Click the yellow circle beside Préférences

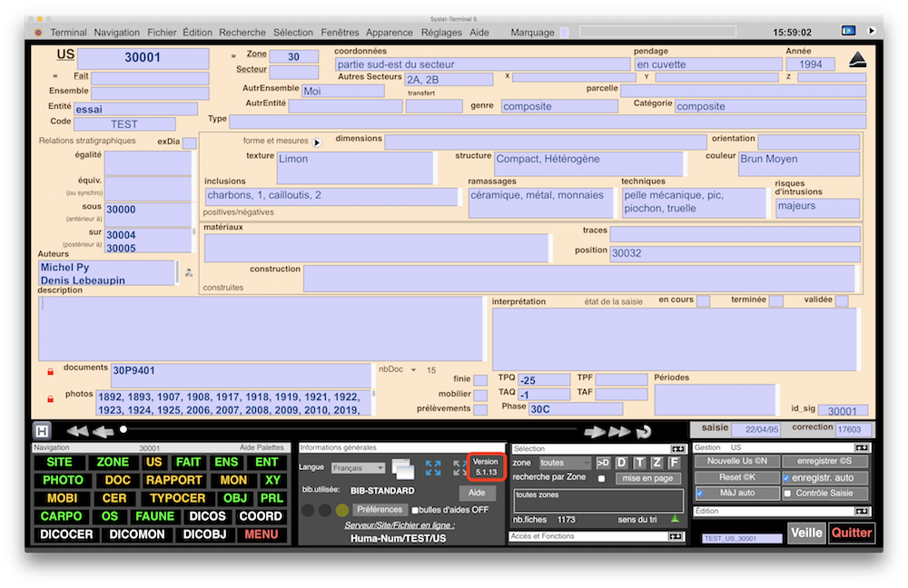(x=342, y=510)
